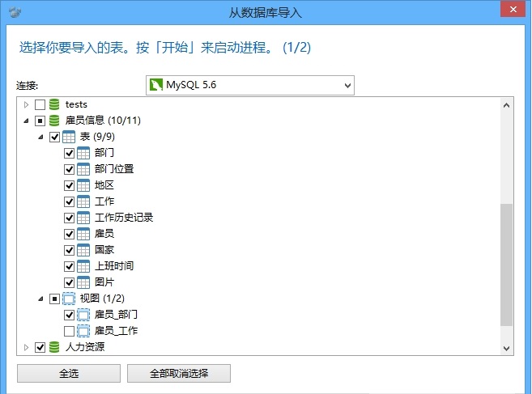Viewport: 532px width, 394px height.
Task: Close the 从数据库导入 dialog
Action: [513, 10]
